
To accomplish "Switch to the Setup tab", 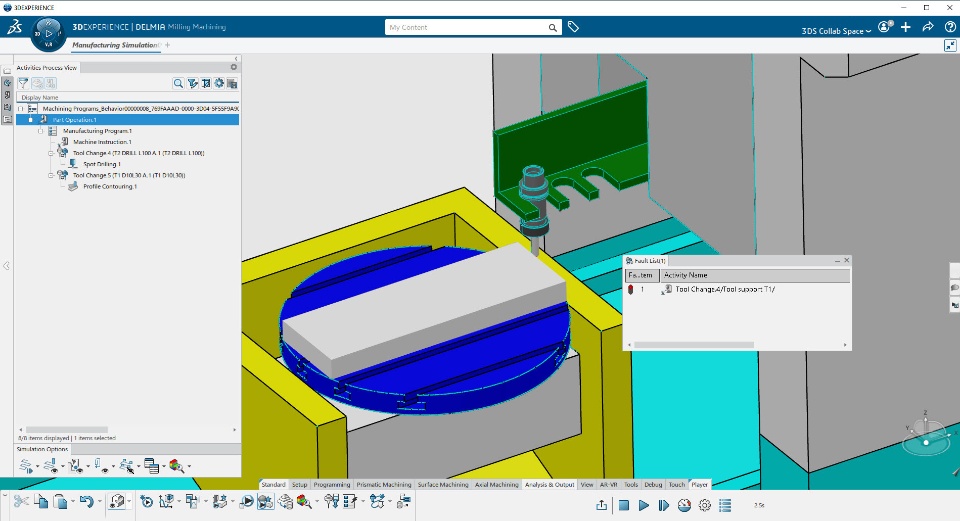I will pyautogui.click(x=299, y=484).
